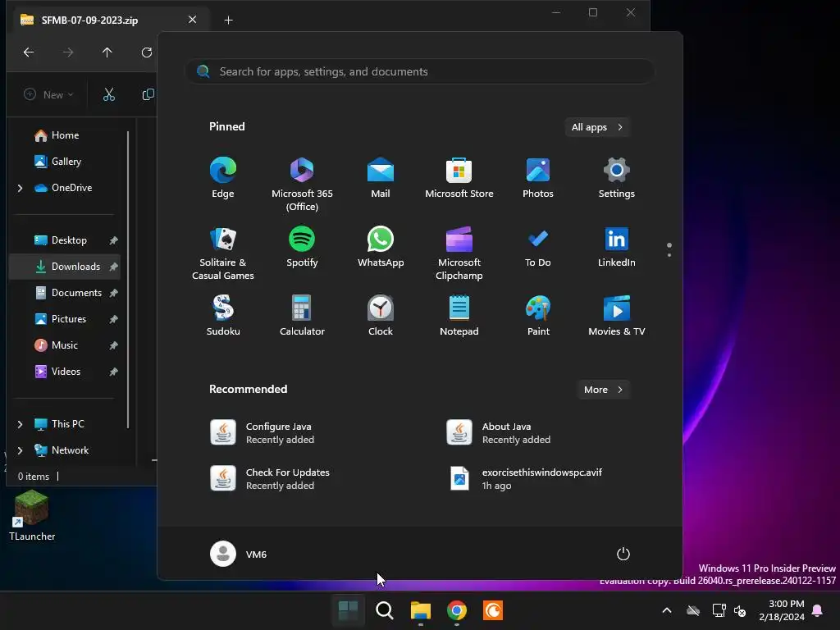This screenshot has height=630, width=840.
Task: Open WhatsApp
Action: click(x=381, y=246)
